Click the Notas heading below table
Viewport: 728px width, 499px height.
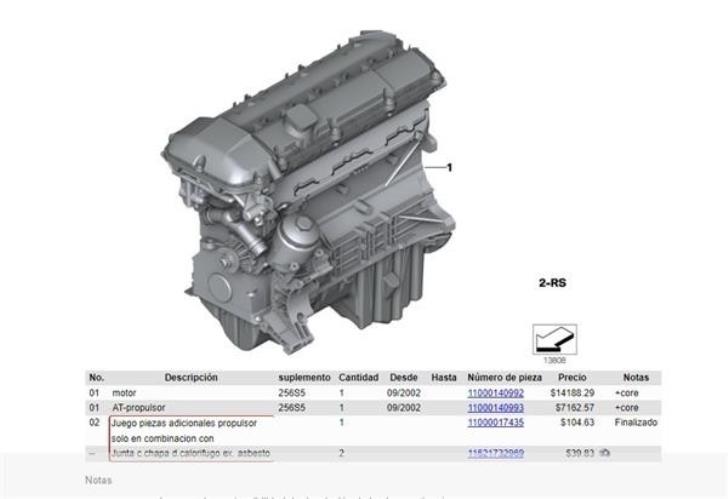tap(98, 480)
